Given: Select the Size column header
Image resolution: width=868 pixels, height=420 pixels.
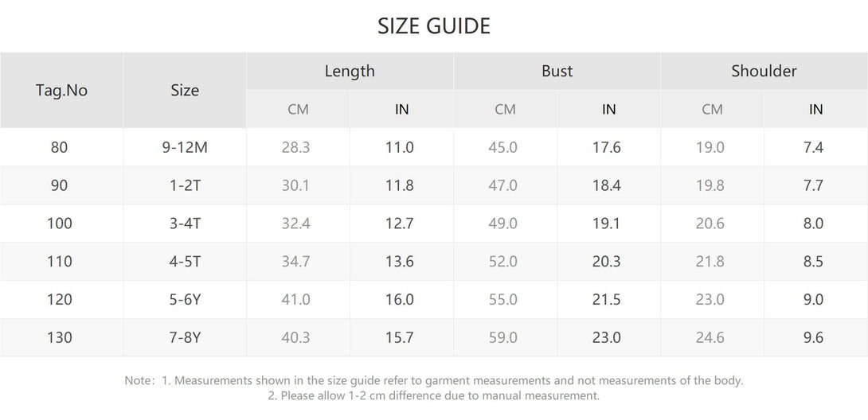Looking at the screenshot, I should 185,90.
